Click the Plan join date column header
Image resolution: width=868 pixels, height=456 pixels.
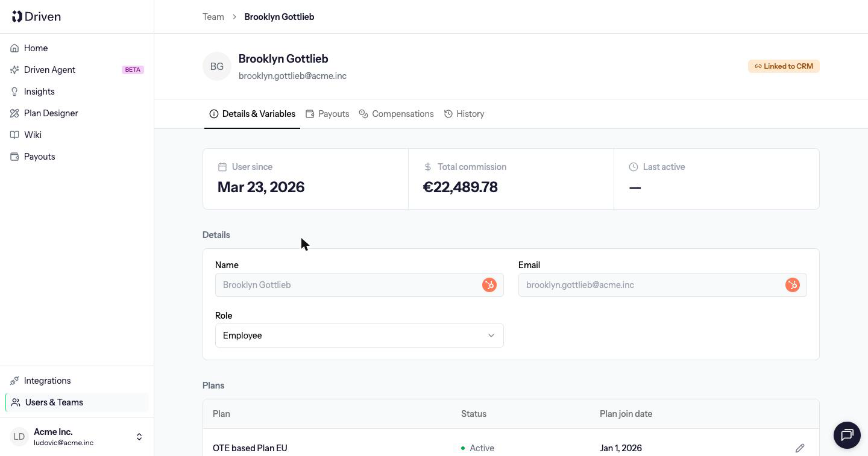[x=626, y=414]
